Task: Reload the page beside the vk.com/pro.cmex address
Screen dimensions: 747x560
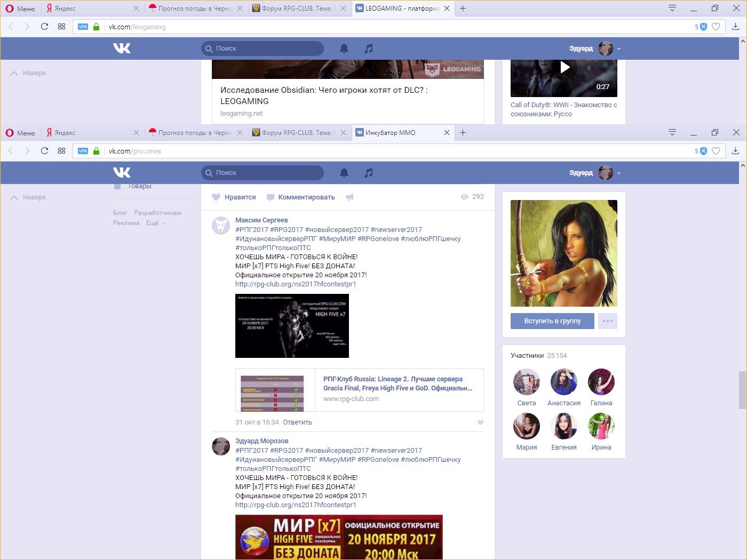Action: (x=45, y=151)
